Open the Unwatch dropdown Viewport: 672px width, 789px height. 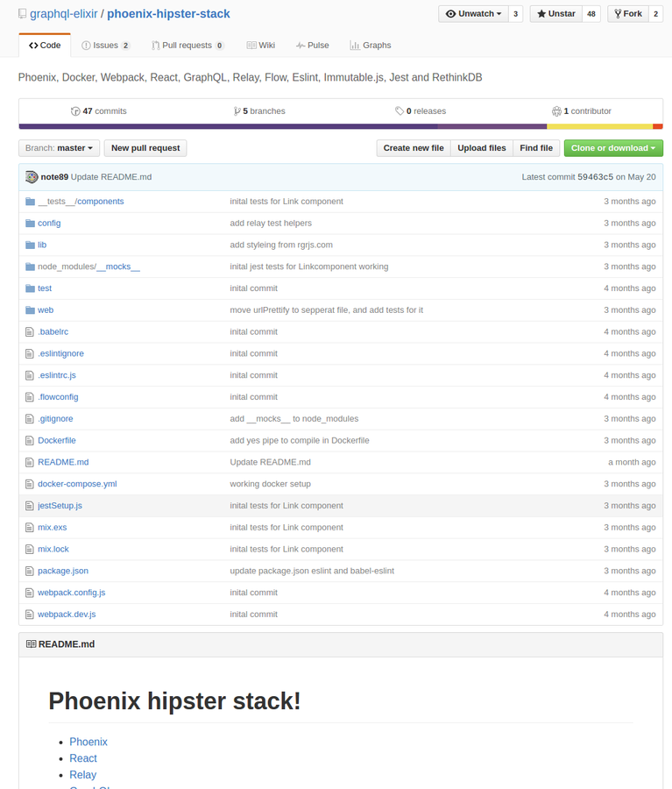pos(473,14)
